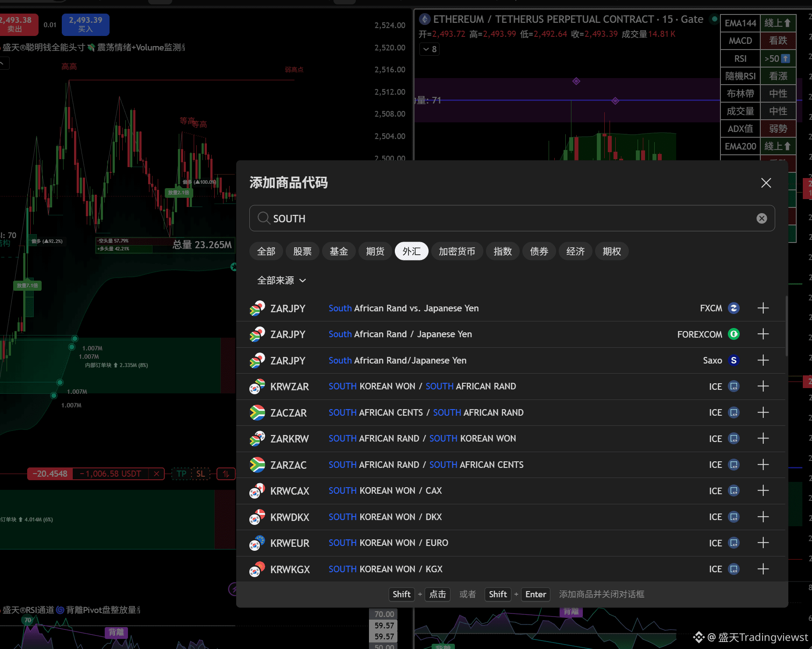Click the symbol results list scrollbar

(x=787, y=326)
